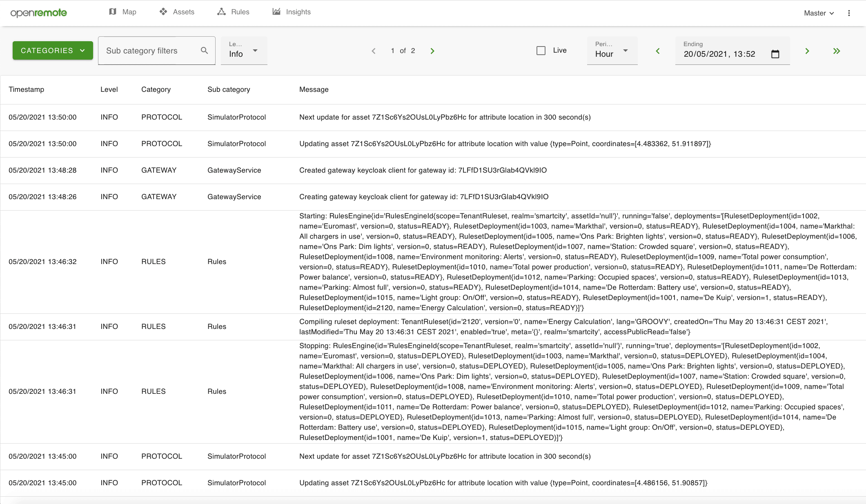Expand the Master realm selector

coord(819,13)
